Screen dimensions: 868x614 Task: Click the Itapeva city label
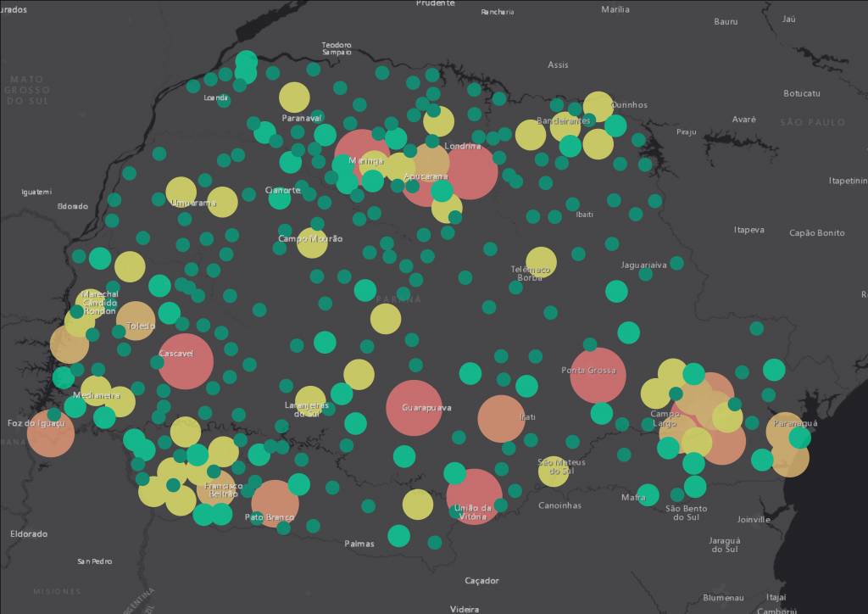(748, 230)
